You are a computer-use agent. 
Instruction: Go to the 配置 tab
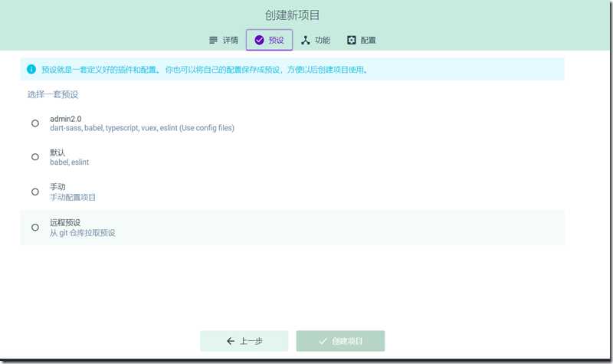(361, 40)
